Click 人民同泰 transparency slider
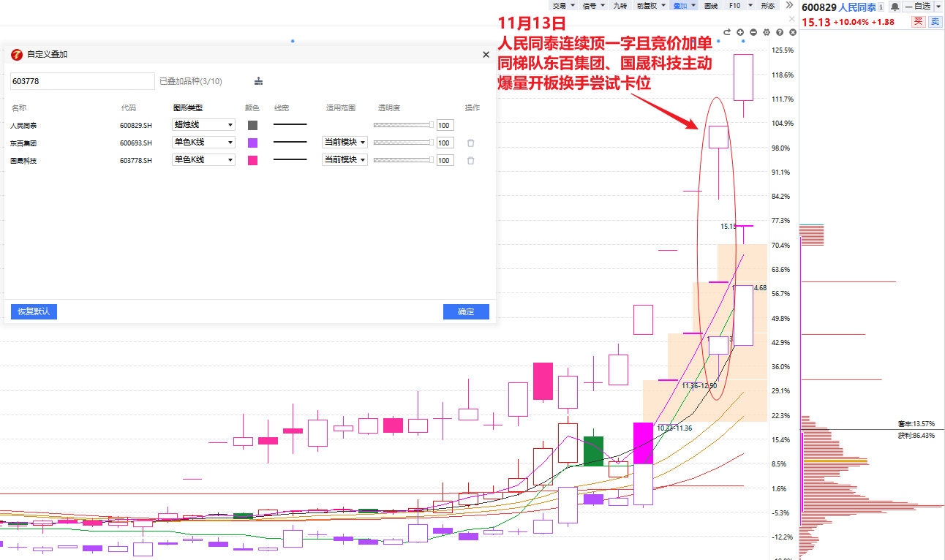Image resolution: width=945 pixels, height=560 pixels. click(403, 125)
